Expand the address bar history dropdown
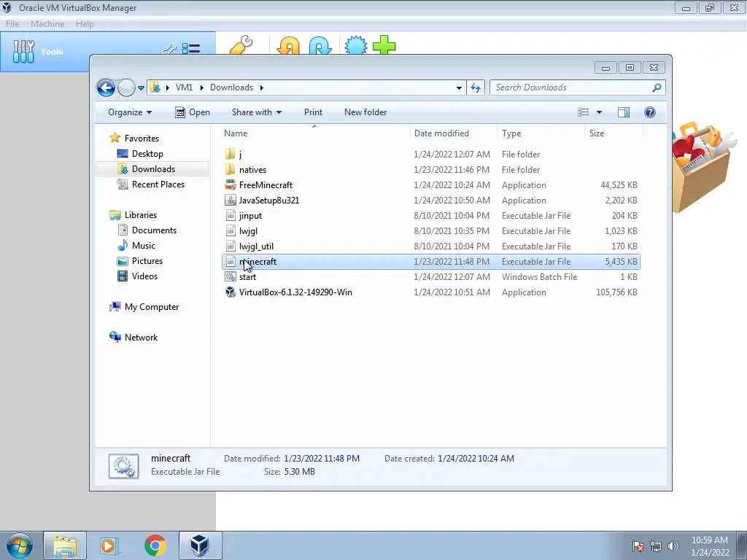Viewport: 747px width, 560px height. [459, 87]
